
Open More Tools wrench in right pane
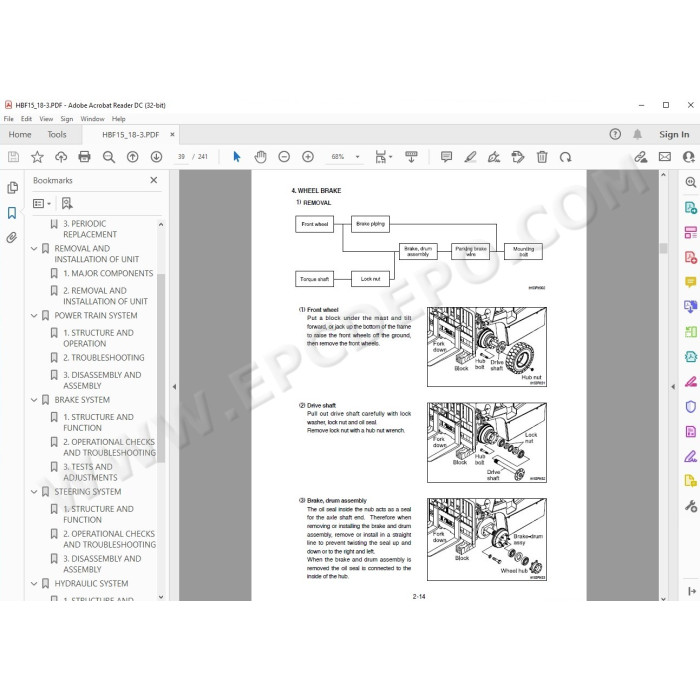691,506
